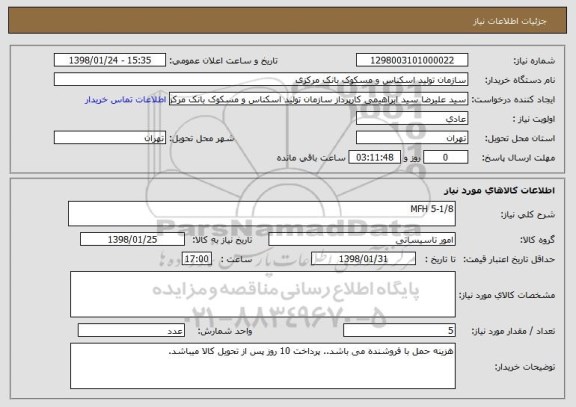Click the واحد شمارش field showing عدد

point(131,331)
